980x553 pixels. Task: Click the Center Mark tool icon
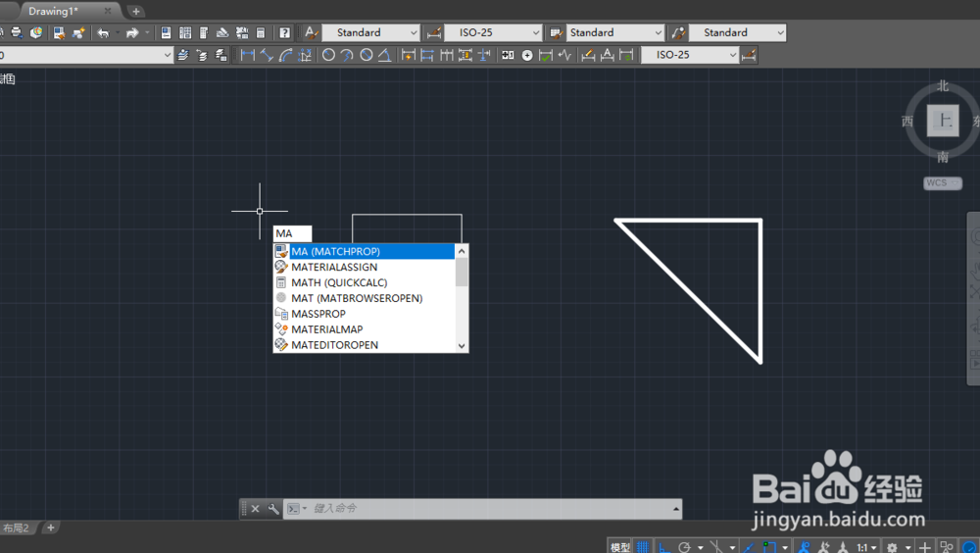(527, 56)
